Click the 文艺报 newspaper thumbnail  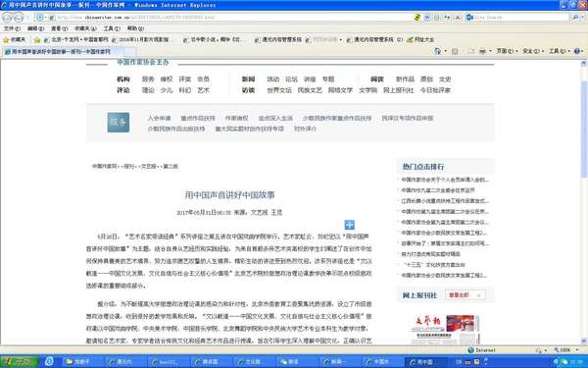445,330
